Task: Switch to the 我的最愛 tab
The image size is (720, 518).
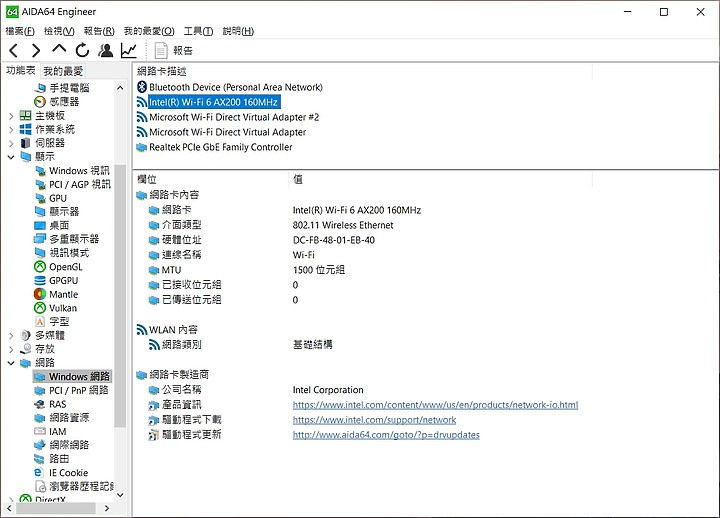Action: click(x=63, y=71)
